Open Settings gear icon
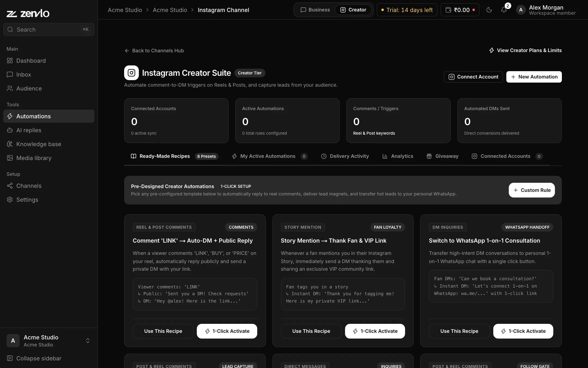The width and height of the screenshot is (588, 368). coord(10,200)
